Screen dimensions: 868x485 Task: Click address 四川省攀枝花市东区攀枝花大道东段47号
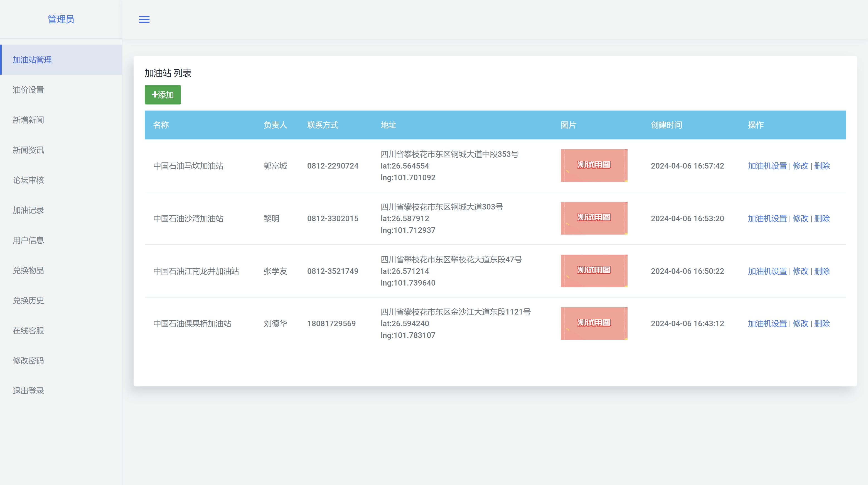(x=451, y=259)
